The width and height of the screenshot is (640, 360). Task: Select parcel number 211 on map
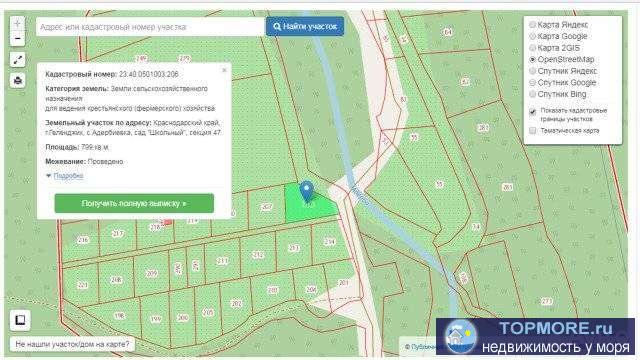pyautogui.click(x=222, y=260)
